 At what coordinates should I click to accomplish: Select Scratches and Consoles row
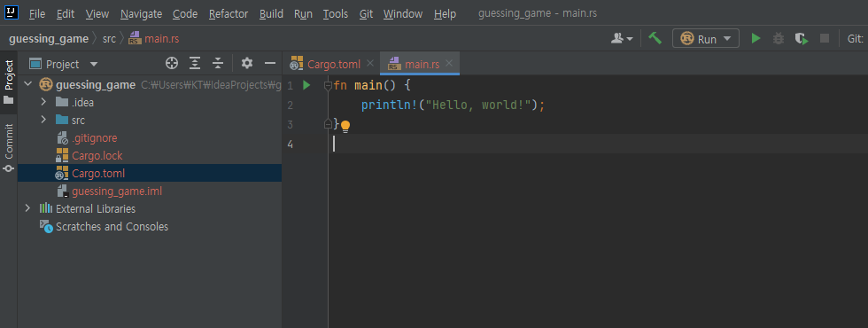click(x=150, y=227)
